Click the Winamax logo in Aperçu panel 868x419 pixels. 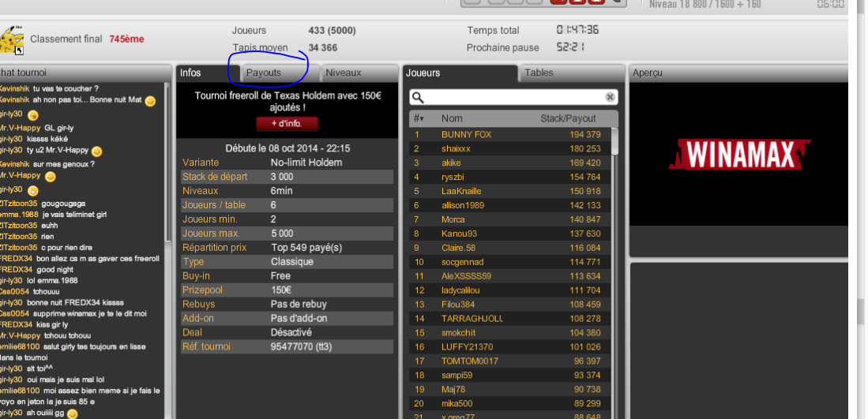click(739, 154)
